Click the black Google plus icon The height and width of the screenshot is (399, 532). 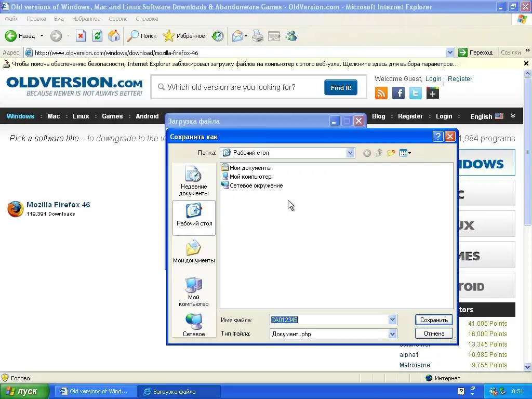433,93
